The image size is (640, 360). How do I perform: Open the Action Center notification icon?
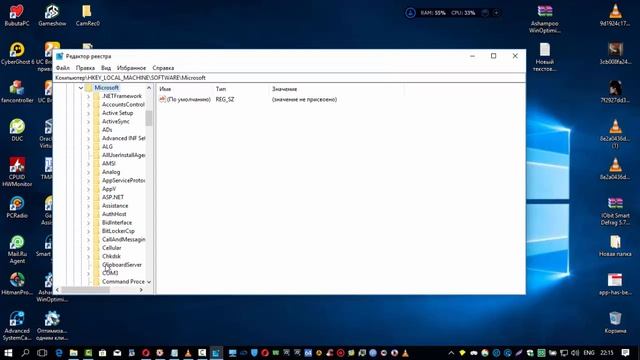625,353
